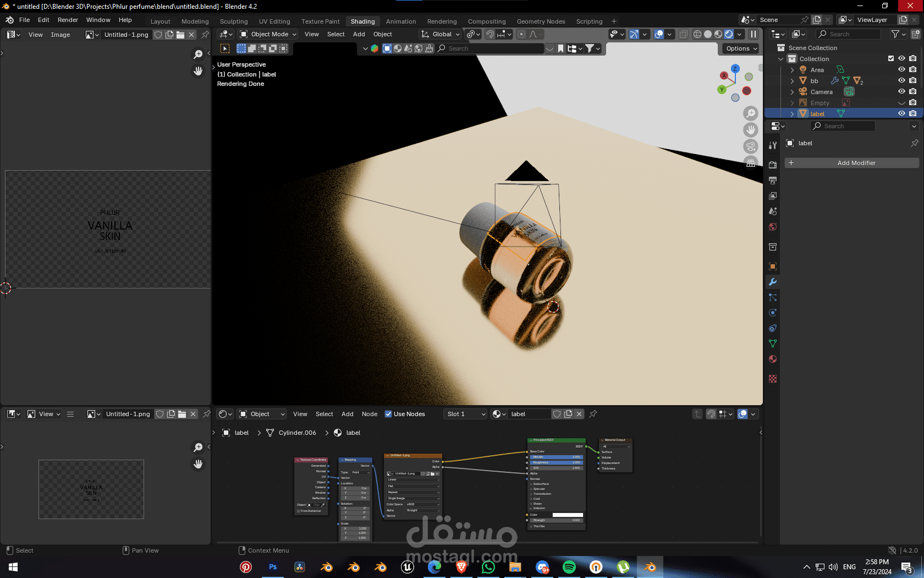Open Spotify from the taskbar

(569, 567)
